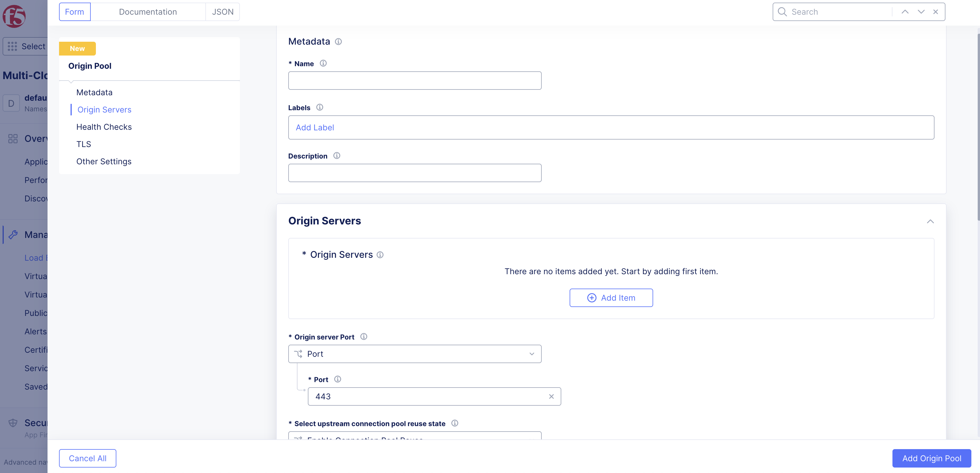Click the Overview grid icon in sidebar
Viewport: 980px width, 473px height.
pos(13,139)
